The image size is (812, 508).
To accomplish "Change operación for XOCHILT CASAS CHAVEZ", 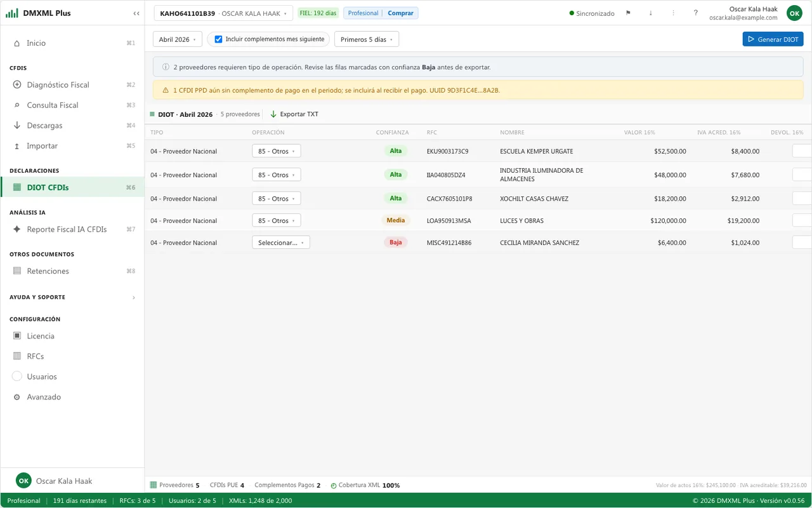I will coord(277,199).
